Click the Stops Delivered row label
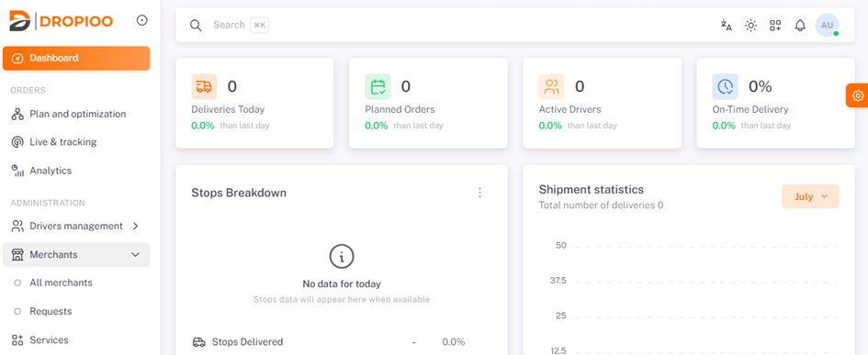 point(247,342)
